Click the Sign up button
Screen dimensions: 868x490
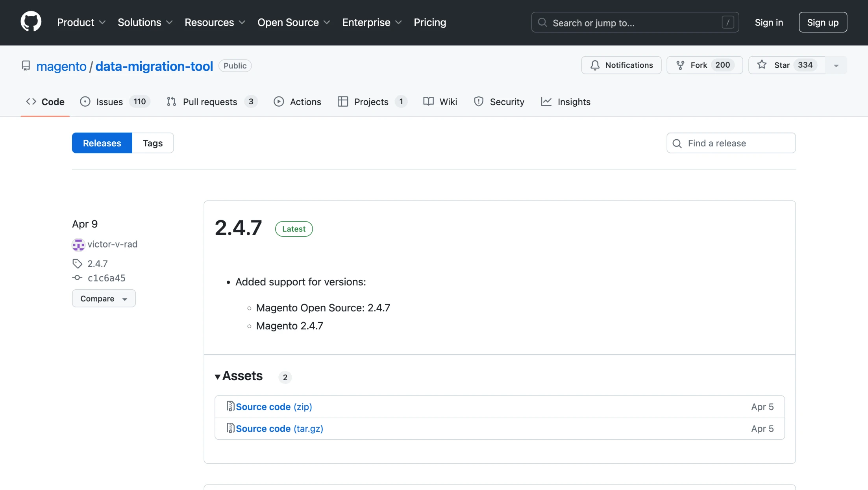pos(822,22)
